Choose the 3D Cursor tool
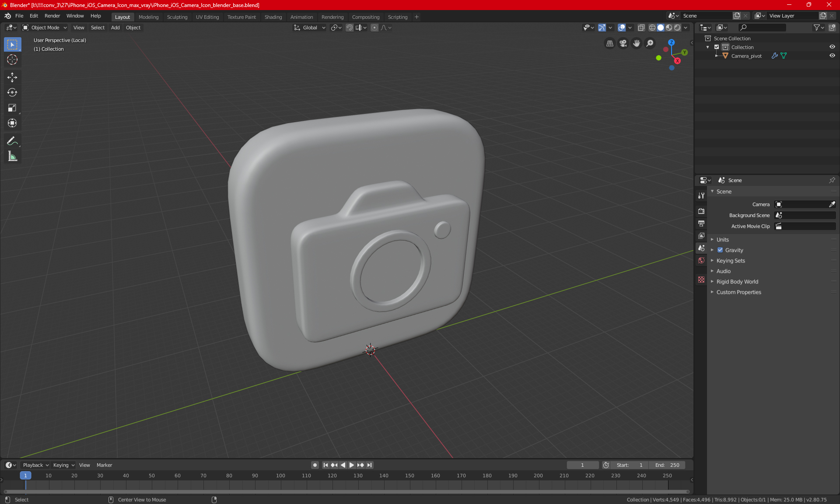Screen dimensions: 840x504 12,60
